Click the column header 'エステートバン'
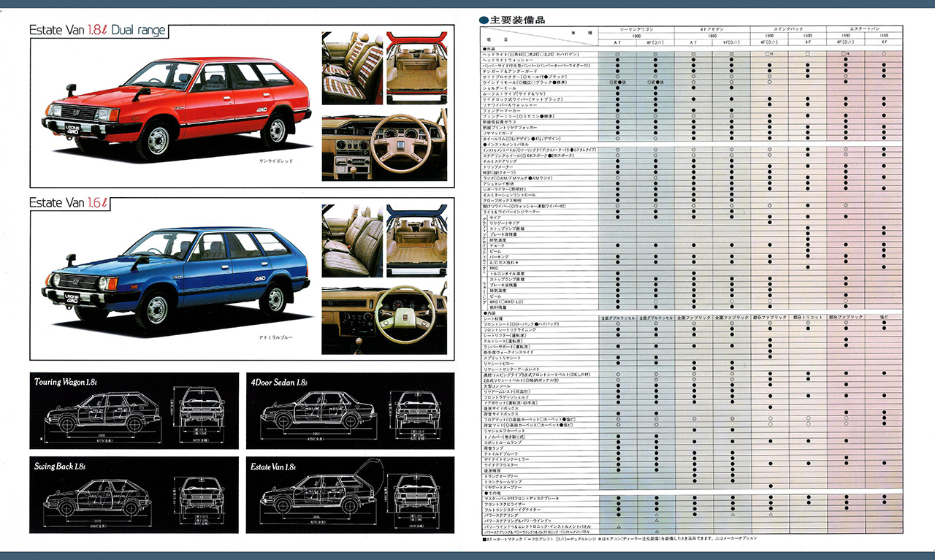 point(866,29)
